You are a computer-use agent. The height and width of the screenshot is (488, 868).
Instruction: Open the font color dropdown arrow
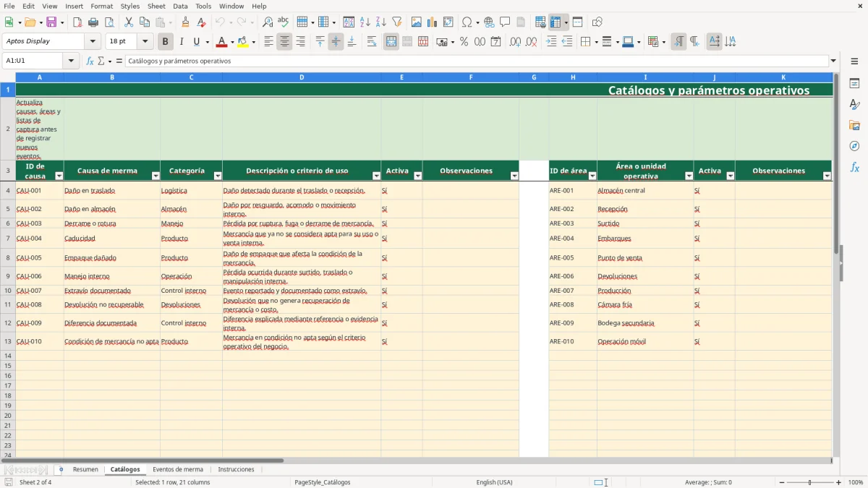pos(233,42)
